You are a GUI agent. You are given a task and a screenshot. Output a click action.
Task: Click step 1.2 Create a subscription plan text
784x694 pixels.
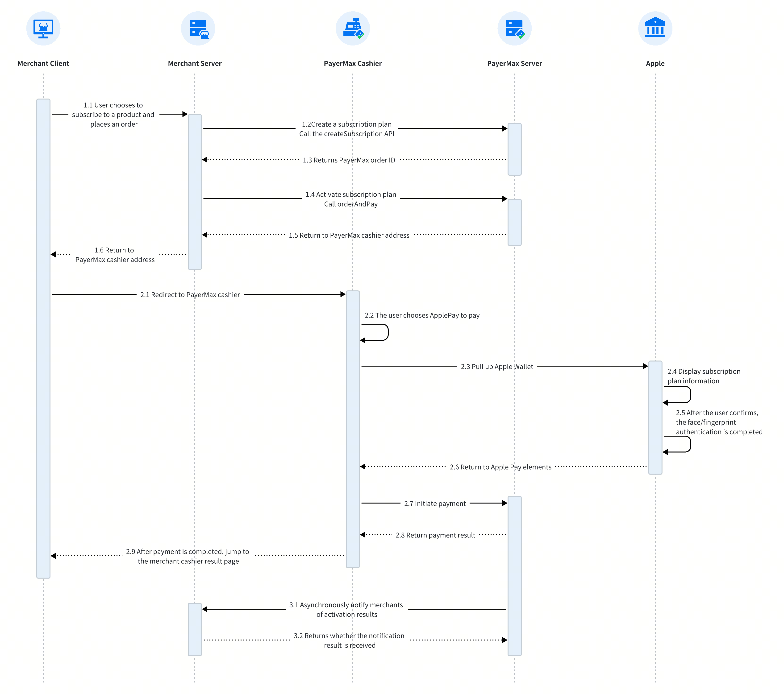(347, 129)
